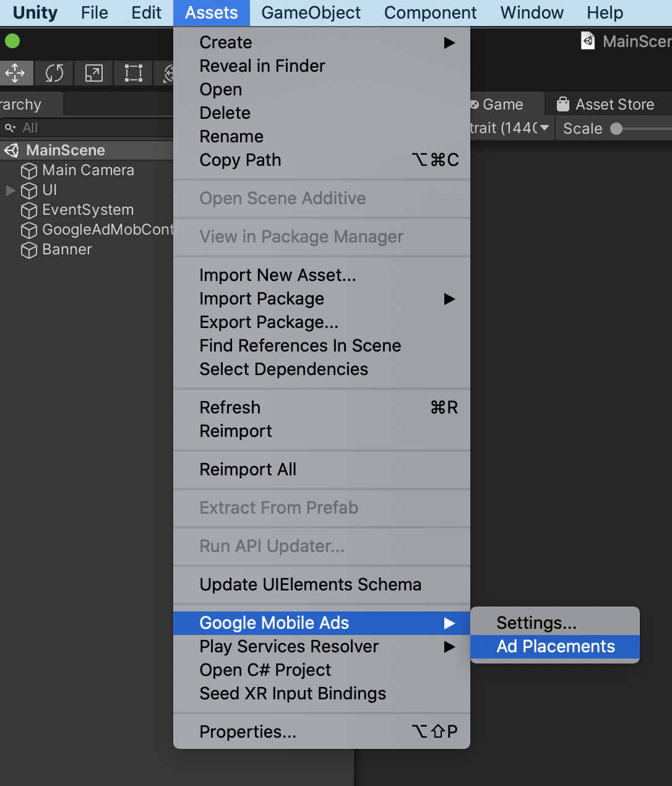Screen dimensions: 672x786
Task: Choose Ad Placements from submenu
Action: point(555,647)
